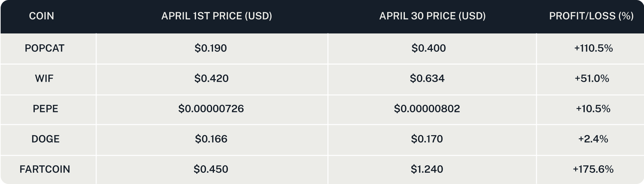Click the PEPE coin name
644x184 pixels.
pos(45,109)
